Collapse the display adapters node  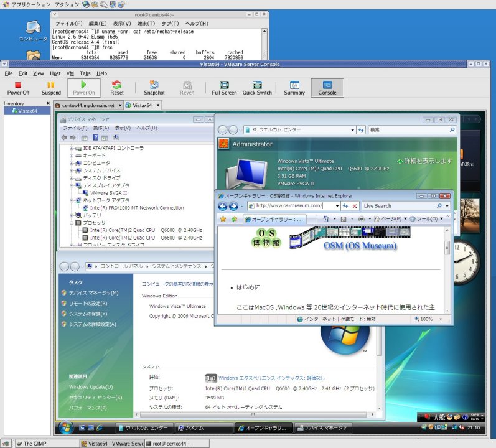click(x=72, y=185)
